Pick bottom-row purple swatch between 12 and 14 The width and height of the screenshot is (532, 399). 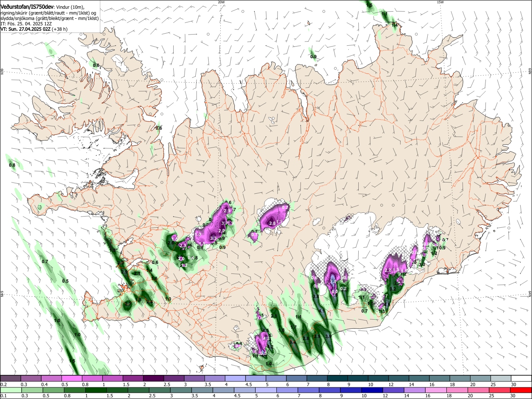coord(393,390)
